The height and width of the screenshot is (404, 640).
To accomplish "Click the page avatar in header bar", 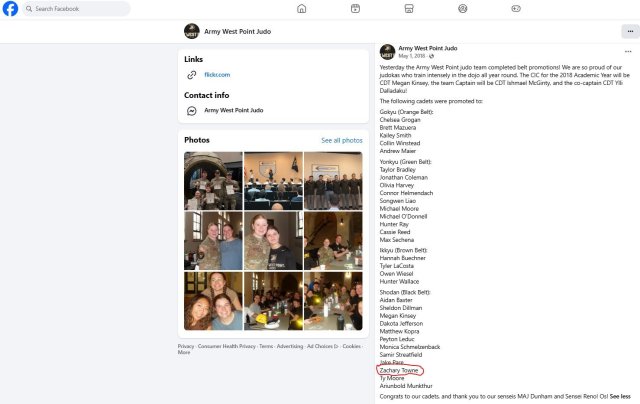I will [x=191, y=31].
